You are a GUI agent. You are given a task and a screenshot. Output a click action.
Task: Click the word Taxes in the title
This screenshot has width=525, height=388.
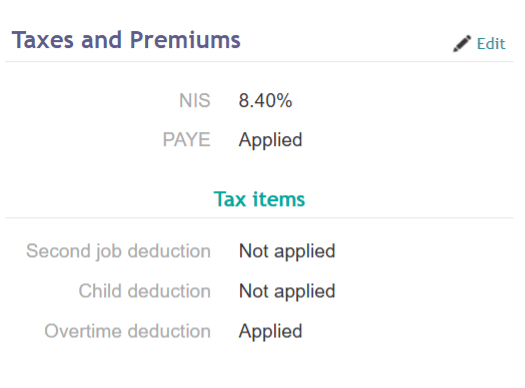point(43,40)
